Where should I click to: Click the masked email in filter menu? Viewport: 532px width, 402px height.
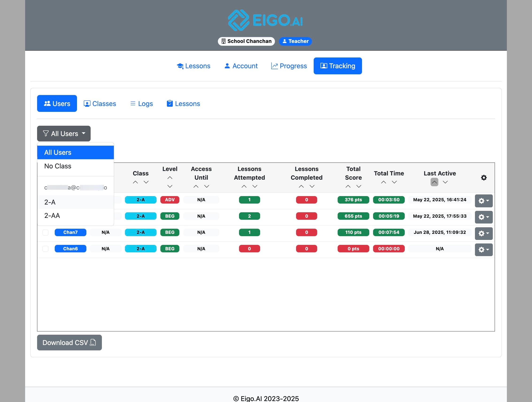(x=76, y=187)
